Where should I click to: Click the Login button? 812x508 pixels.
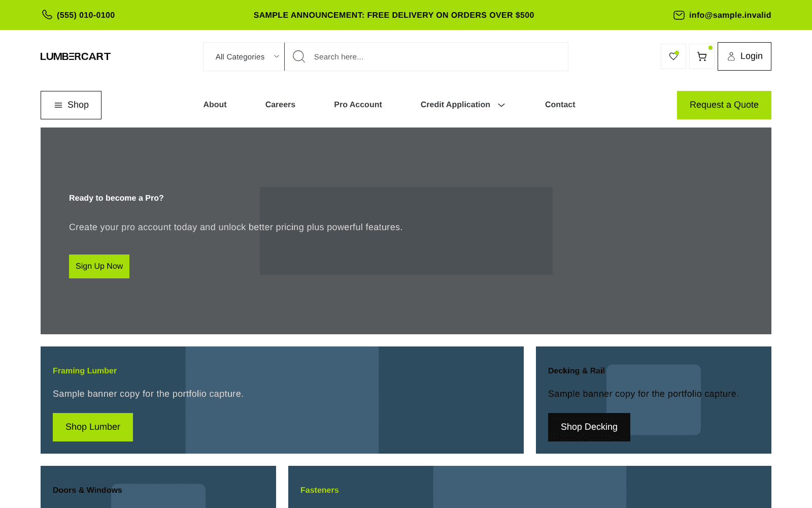click(x=745, y=56)
